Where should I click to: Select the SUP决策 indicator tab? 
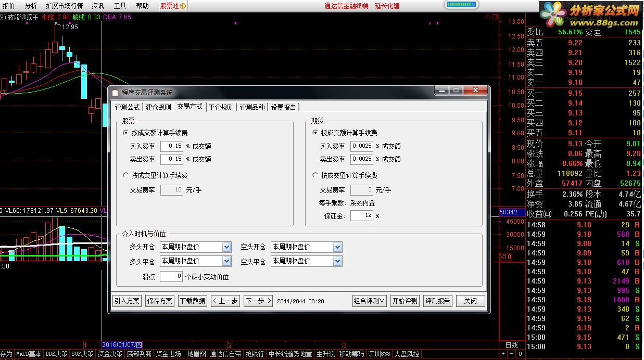[83, 354]
